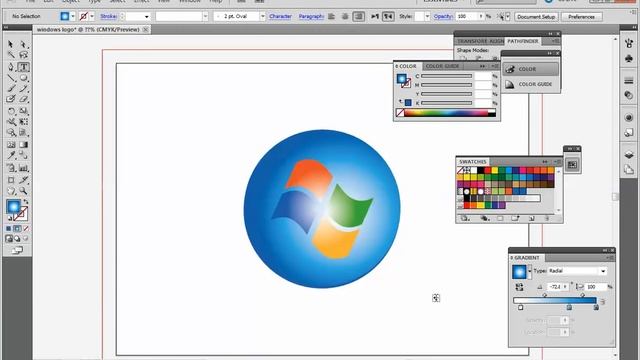Click the gradient slider bar in Gradient panel
This screenshot has height=360, width=640.
[555, 300]
